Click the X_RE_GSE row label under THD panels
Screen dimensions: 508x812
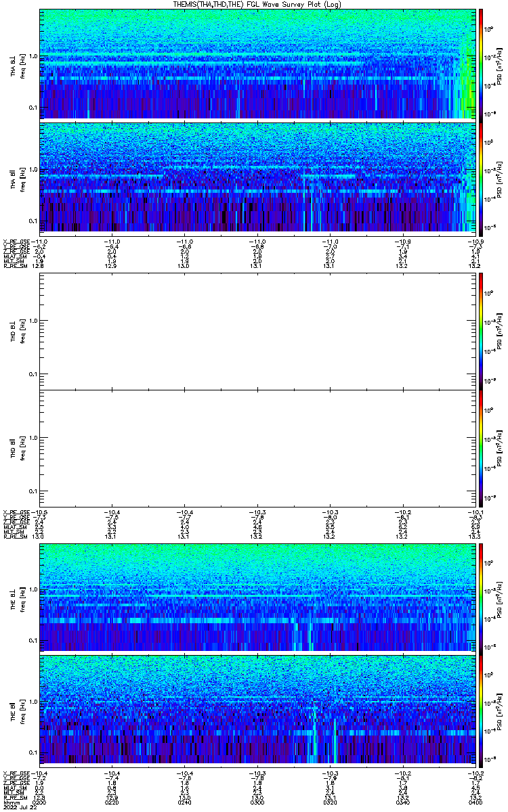(16, 512)
